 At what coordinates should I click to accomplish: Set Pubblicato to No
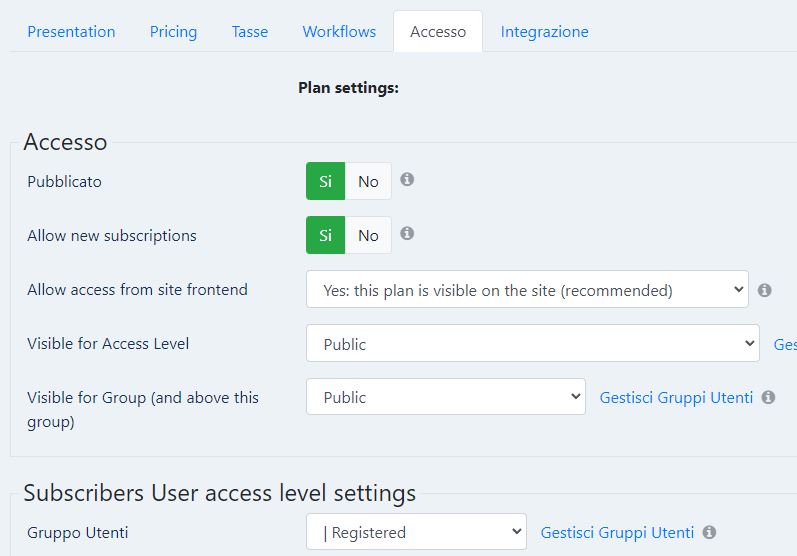coord(368,181)
